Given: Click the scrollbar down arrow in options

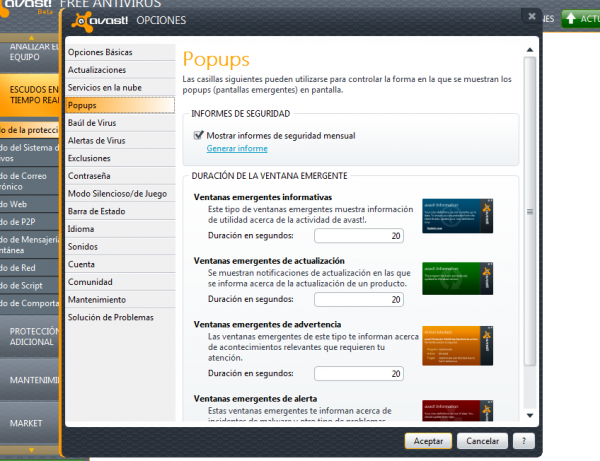Looking at the screenshot, I should (x=530, y=415).
